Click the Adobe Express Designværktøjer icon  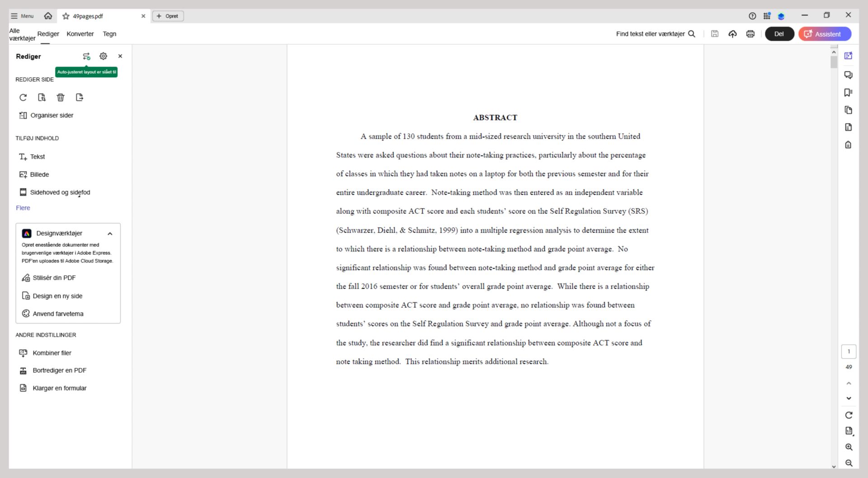[27, 233]
